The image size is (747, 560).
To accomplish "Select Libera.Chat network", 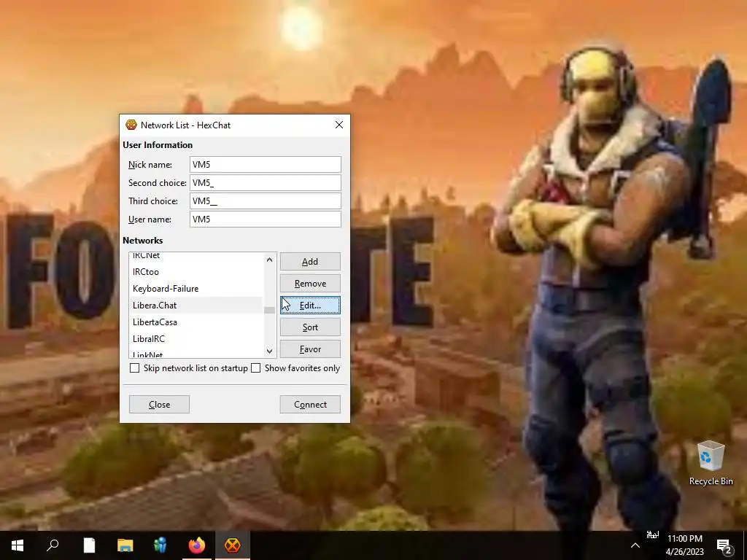I will 196,306.
